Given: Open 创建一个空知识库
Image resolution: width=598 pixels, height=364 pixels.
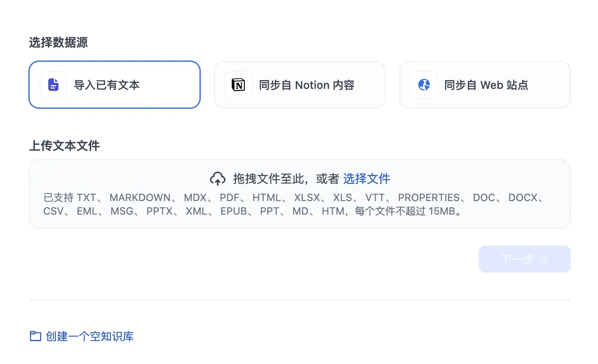Looking at the screenshot, I should 89,336.
